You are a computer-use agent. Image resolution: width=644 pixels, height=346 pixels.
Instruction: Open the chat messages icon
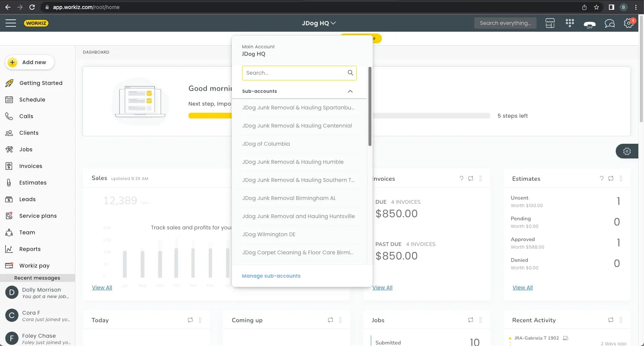tap(610, 23)
